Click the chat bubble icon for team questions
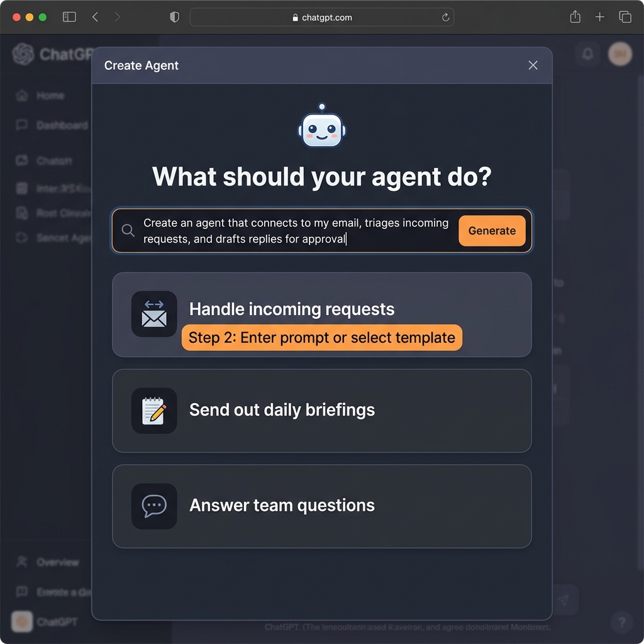Screen dimensions: 644x644 (x=154, y=506)
